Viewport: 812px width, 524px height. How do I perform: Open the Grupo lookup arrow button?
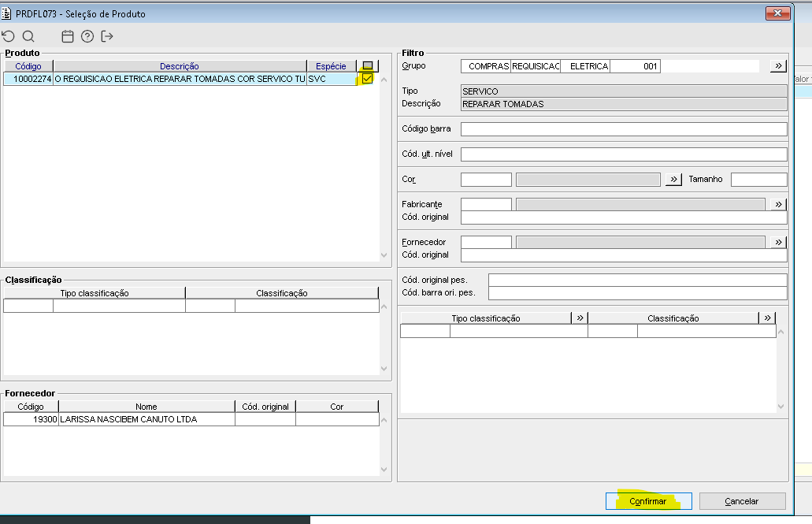[778, 66]
